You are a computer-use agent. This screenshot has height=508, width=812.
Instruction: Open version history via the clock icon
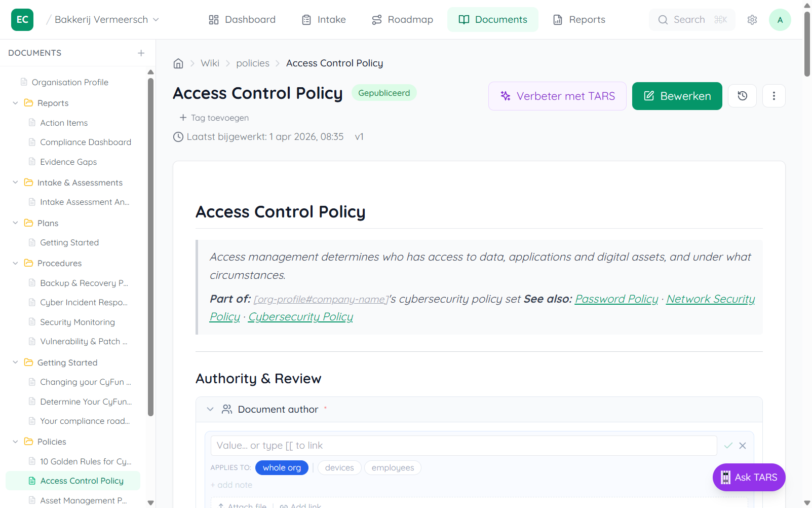742,96
